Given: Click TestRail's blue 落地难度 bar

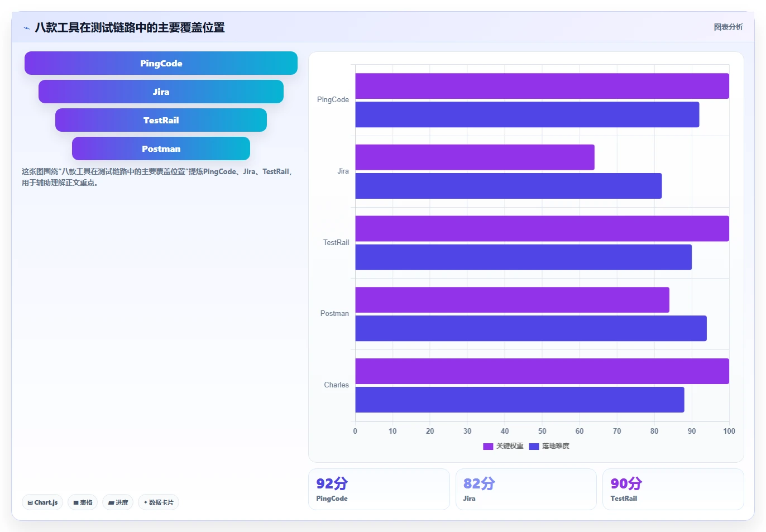Looking at the screenshot, I should pos(524,257).
